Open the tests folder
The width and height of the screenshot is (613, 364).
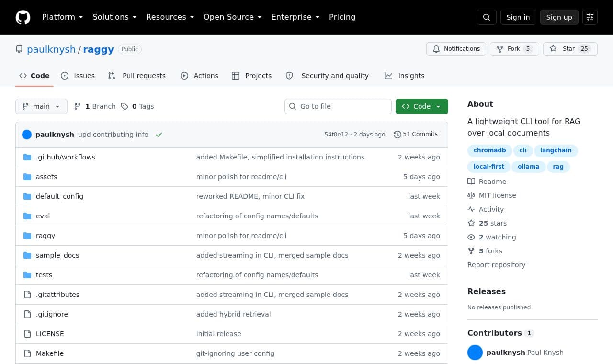coord(44,275)
